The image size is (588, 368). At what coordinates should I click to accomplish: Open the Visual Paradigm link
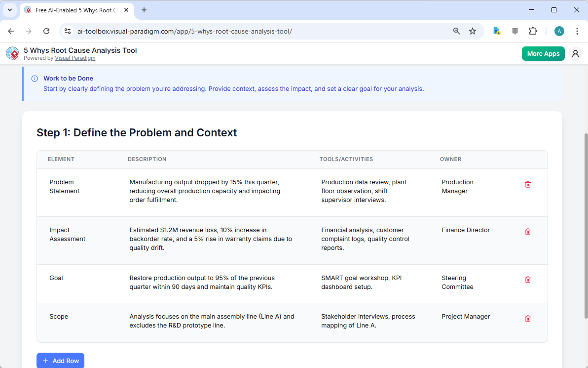click(x=75, y=58)
